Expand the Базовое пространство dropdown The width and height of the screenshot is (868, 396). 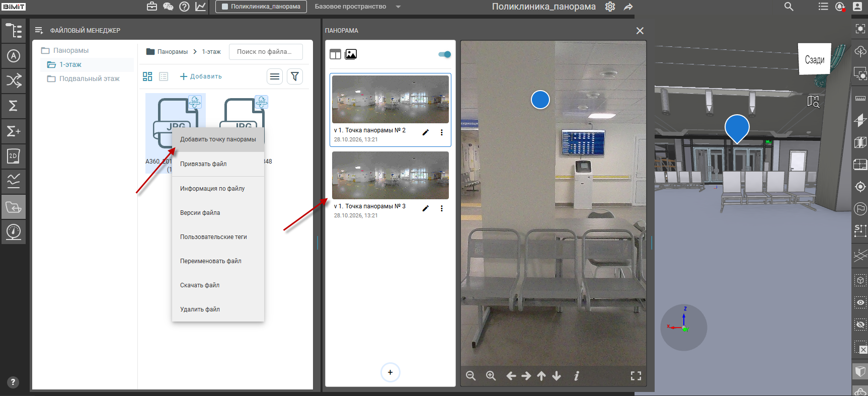398,7
